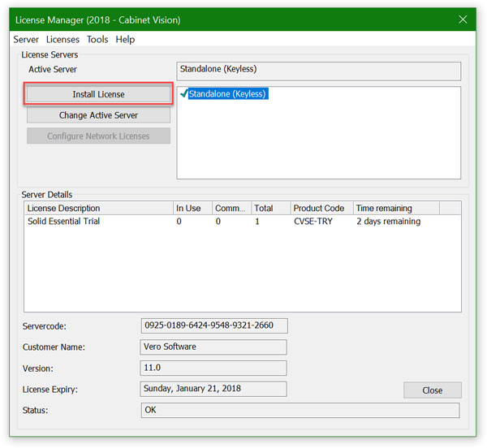Click the Install License button
This screenshot has height=448, width=487.
98,94
